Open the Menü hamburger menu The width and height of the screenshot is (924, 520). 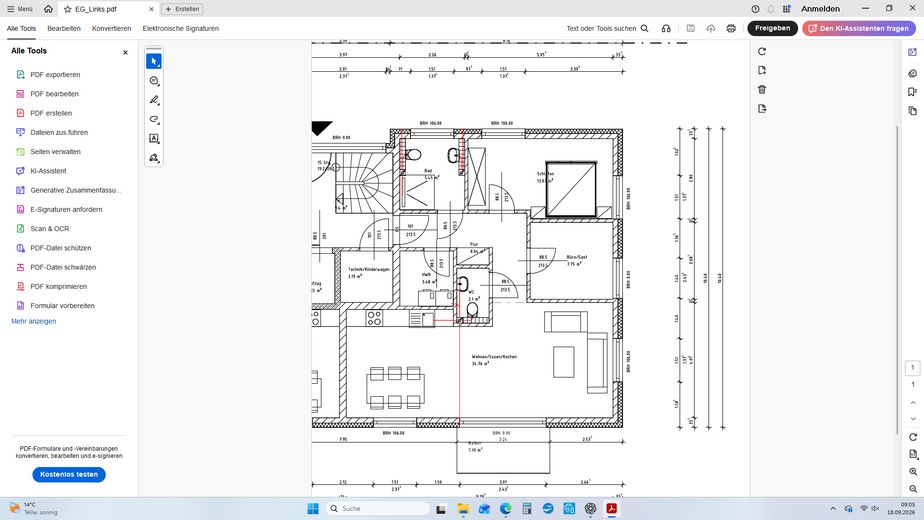coord(19,9)
